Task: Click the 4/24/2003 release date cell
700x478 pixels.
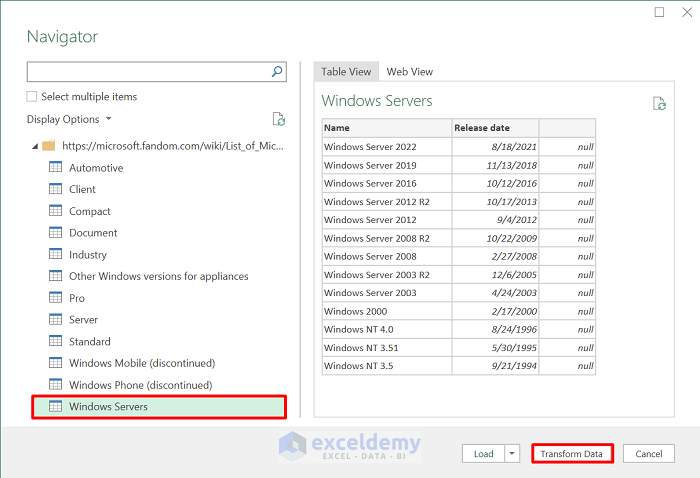Action: coord(495,293)
